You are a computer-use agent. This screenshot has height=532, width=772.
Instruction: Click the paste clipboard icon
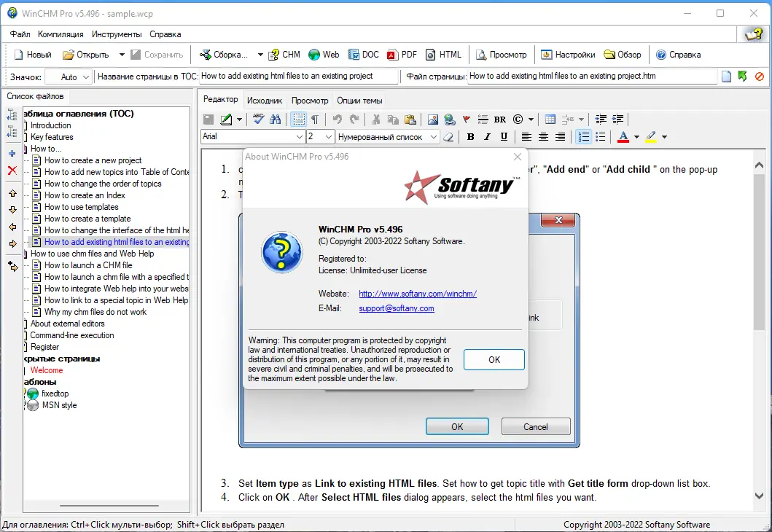point(410,119)
